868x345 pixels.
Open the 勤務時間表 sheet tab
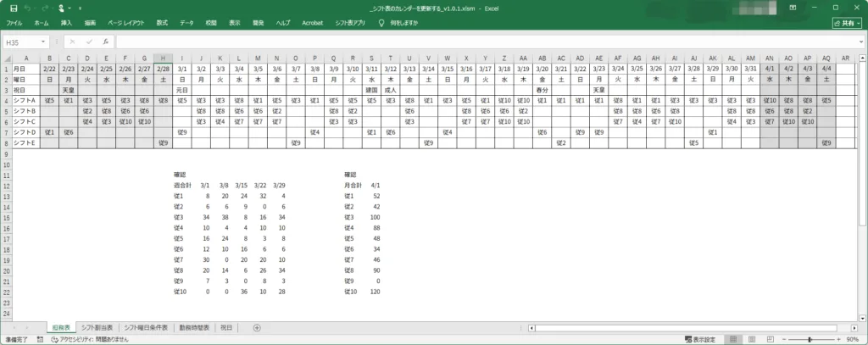194,327
